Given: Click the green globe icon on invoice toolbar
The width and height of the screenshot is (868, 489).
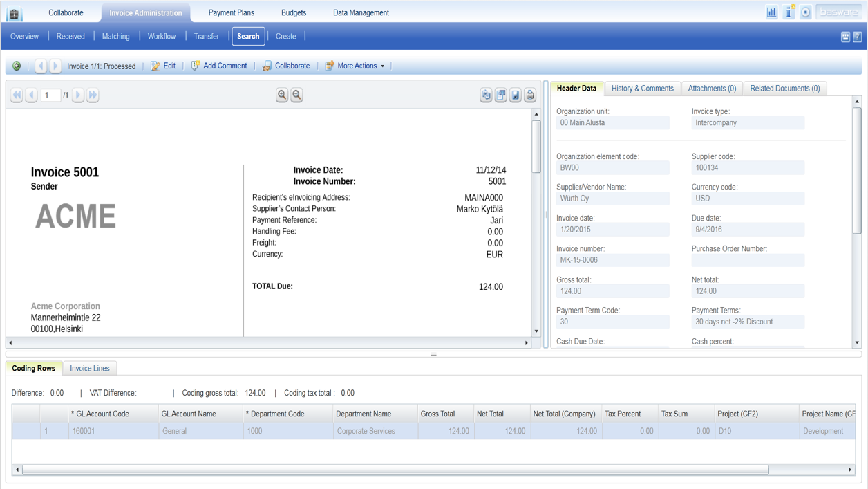Looking at the screenshot, I should point(17,66).
